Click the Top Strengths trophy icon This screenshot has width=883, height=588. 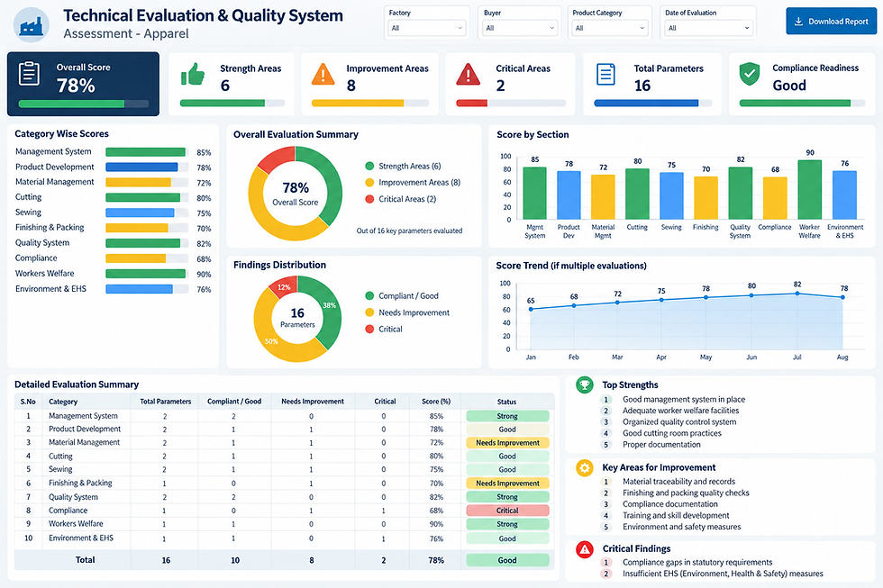coord(585,384)
